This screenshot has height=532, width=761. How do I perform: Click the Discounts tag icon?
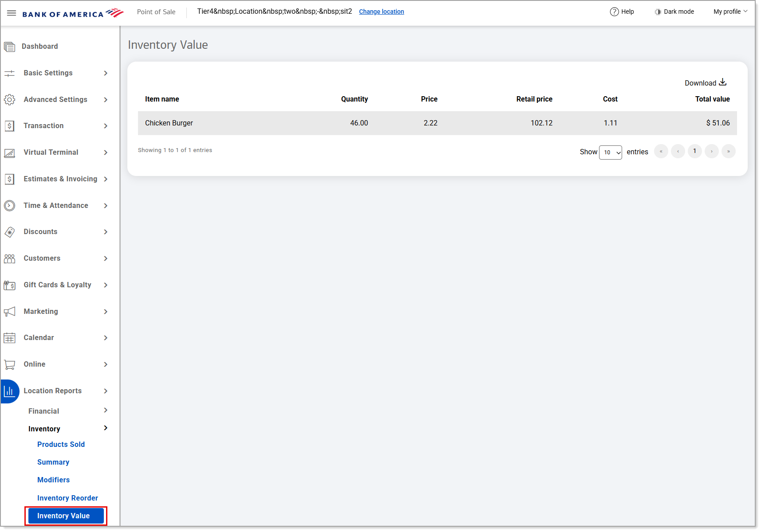coord(9,232)
